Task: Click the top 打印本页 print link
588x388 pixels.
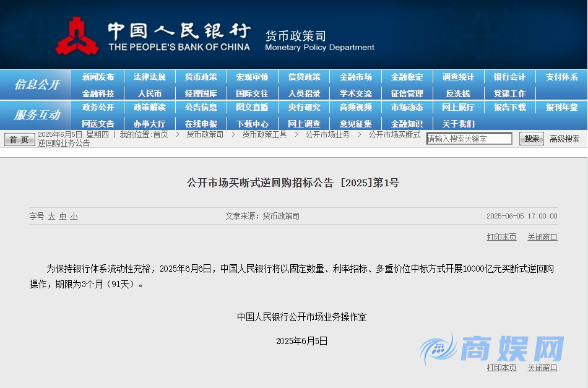Action: [x=501, y=237]
